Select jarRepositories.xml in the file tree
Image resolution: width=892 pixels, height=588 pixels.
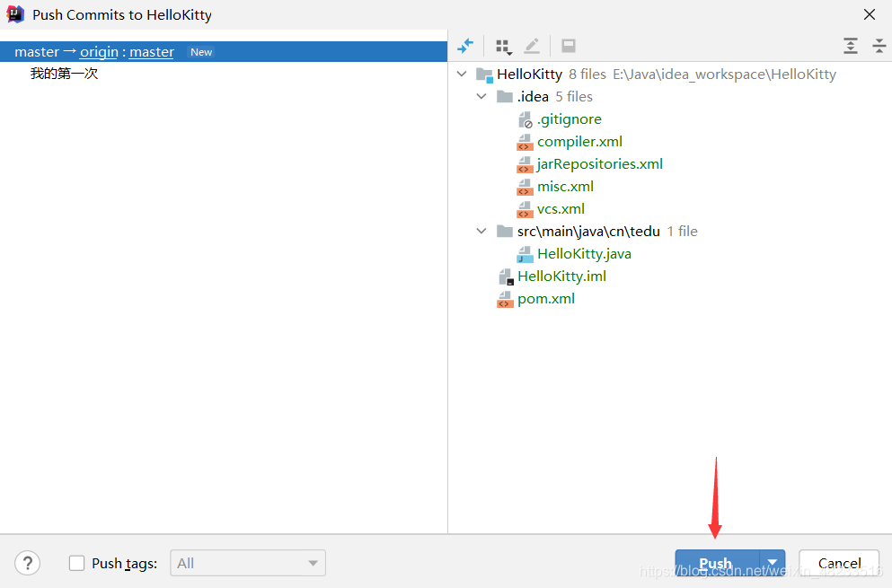599,164
